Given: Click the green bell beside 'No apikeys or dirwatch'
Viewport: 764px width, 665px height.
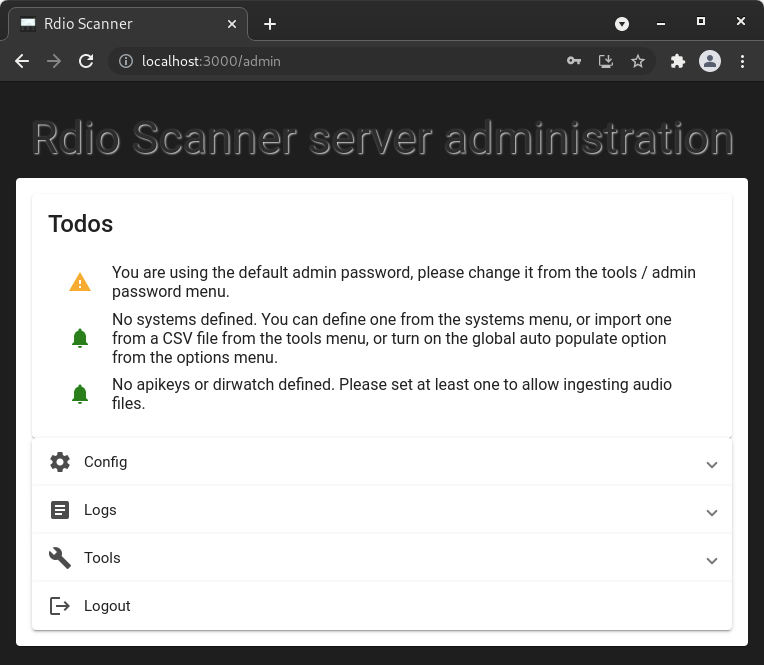Looking at the screenshot, I should point(80,394).
